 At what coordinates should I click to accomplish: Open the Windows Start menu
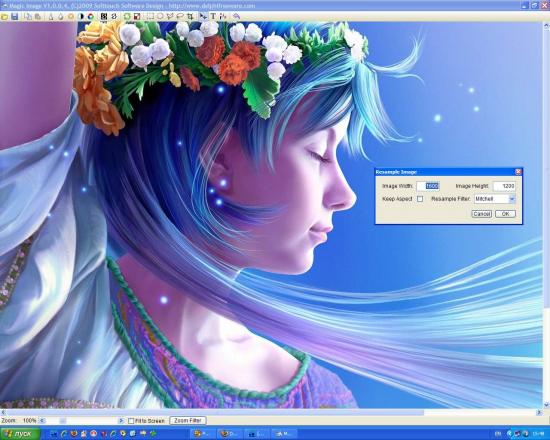pos(20,434)
